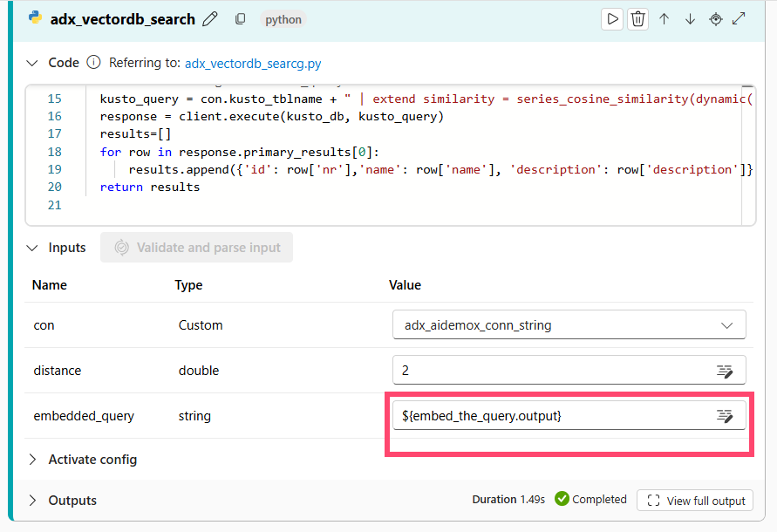777x532 pixels.
Task: Expand node to full screen
Action: pos(739,19)
